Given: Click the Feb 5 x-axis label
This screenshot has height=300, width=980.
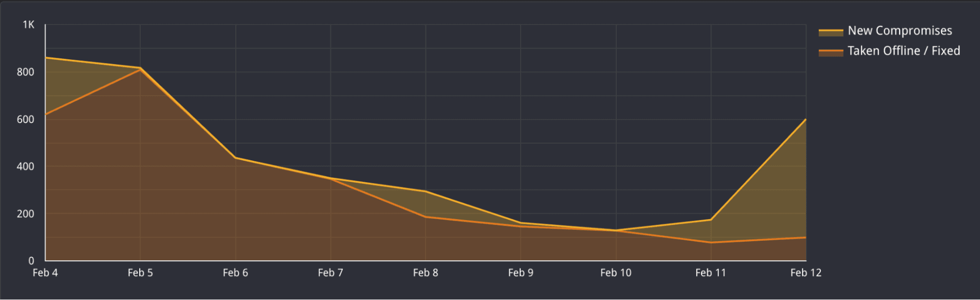Looking at the screenshot, I should tap(140, 273).
